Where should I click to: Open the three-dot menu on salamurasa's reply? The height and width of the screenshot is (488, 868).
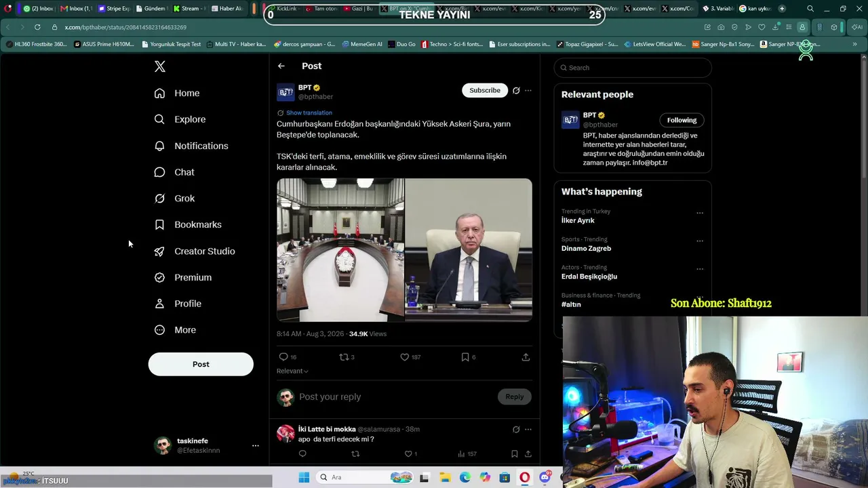(x=528, y=429)
